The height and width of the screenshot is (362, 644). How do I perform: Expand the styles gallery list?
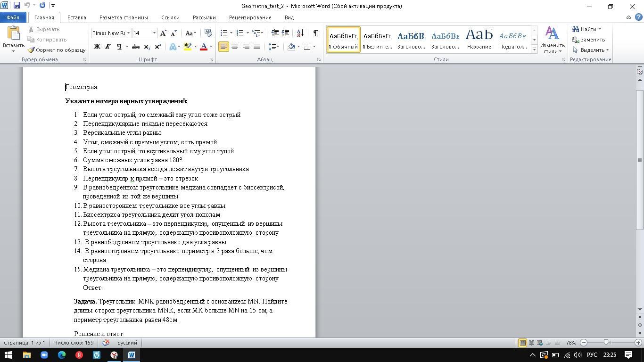point(534,49)
